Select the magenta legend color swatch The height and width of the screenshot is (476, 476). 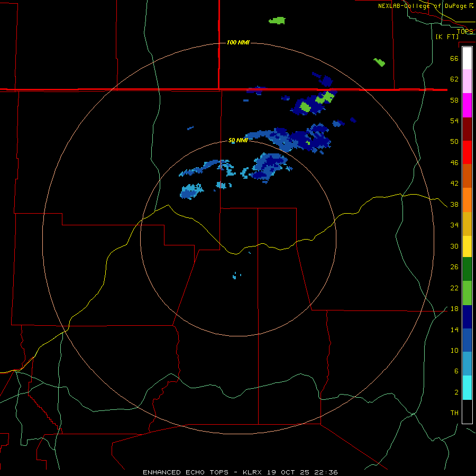(x=467, y=105)
